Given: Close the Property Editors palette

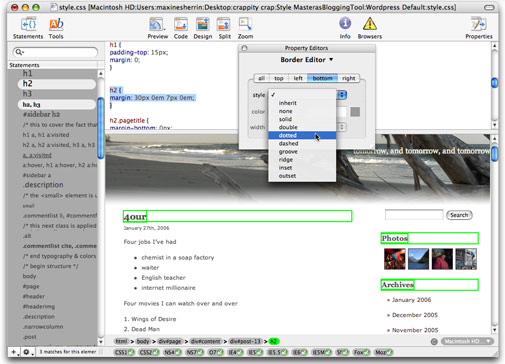Looking at the screenshot, I should coord(244,48).
